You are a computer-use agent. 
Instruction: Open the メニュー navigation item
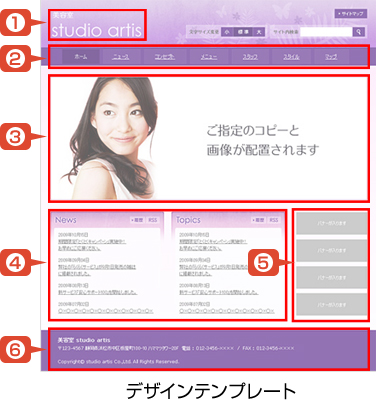pyautogui.click(x=209, y=57)
